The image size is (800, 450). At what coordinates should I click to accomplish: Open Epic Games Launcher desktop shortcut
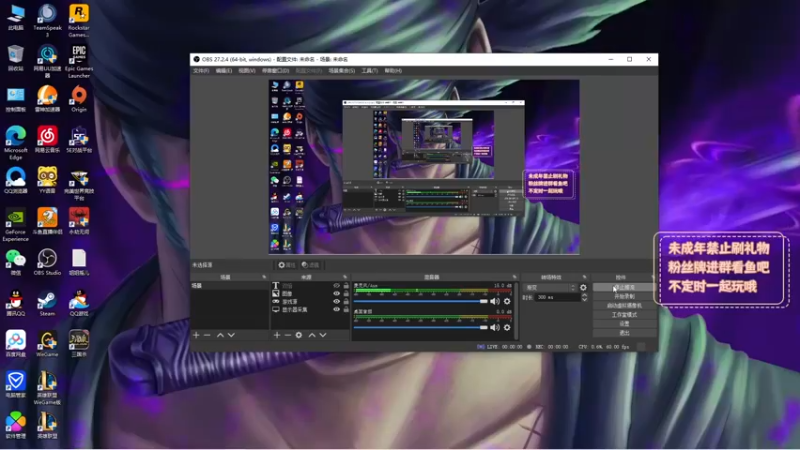(x=79, y=61)
